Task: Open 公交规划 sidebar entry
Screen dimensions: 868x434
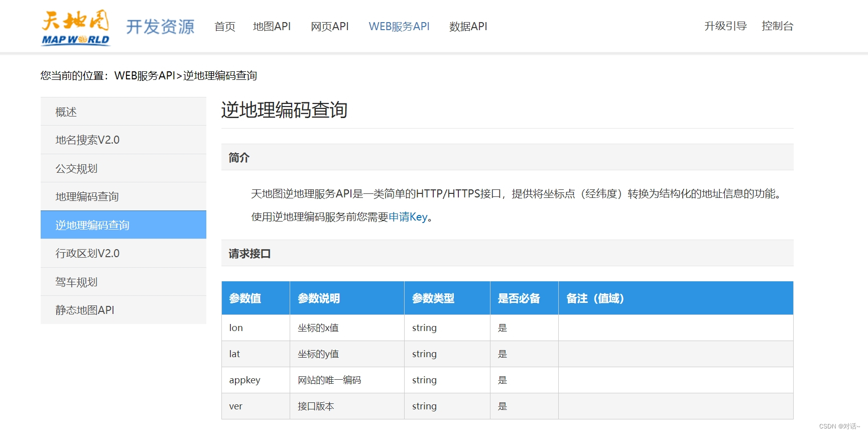Action: tap(123, 168)
